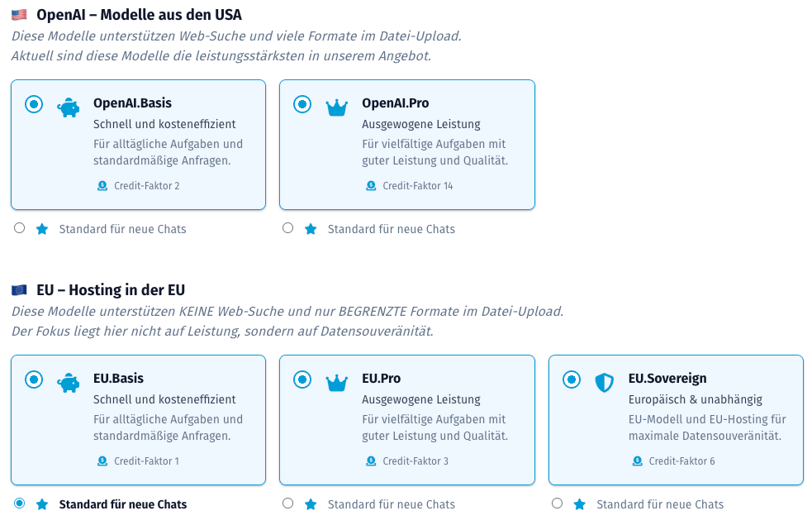Image resolution: width=812 pixels, height=525 pixels.
Task: Click the EU.Sovereign 'Standard für neue Chats' label
Action: pyautogui.click(x=660, y=504)
